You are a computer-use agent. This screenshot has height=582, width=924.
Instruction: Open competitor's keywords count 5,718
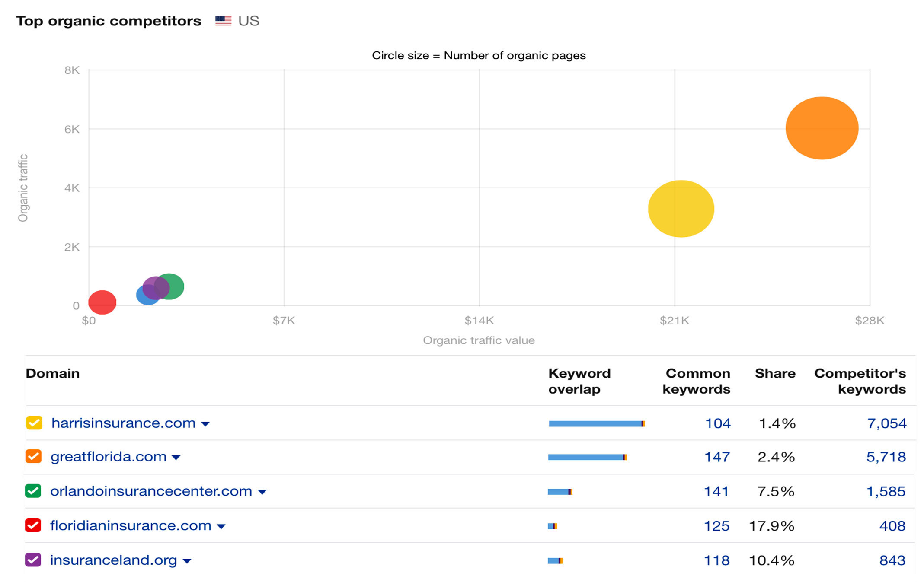pos(886,457)
